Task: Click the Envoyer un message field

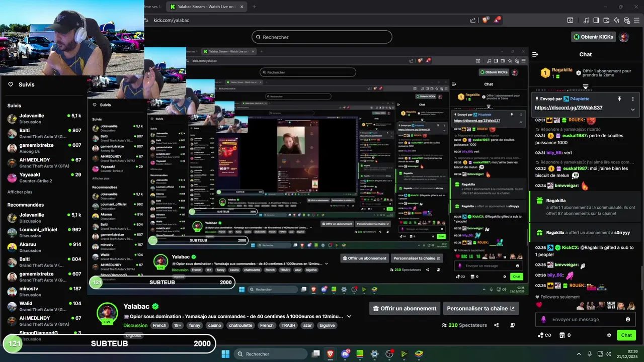Action: [585, 319]
